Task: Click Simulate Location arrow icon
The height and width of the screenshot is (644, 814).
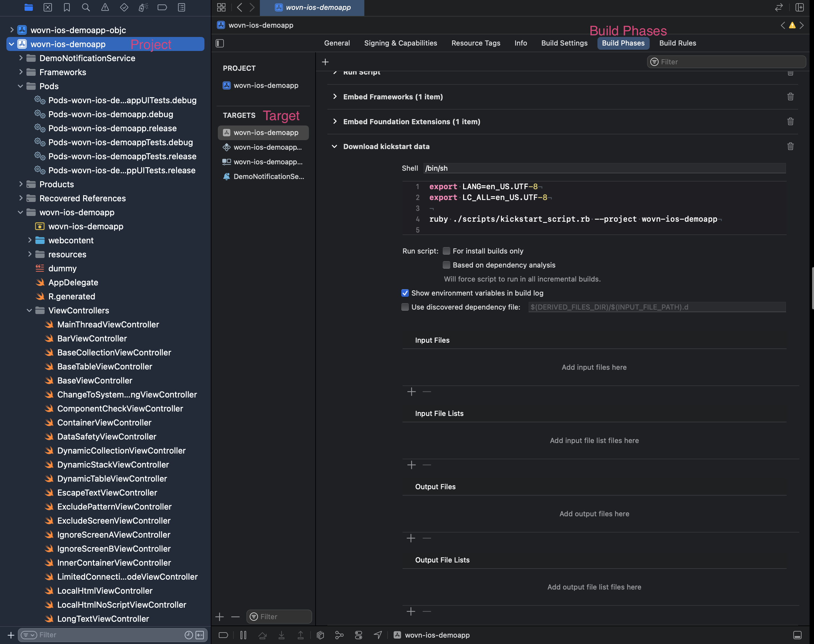Action: pos(378,635)
